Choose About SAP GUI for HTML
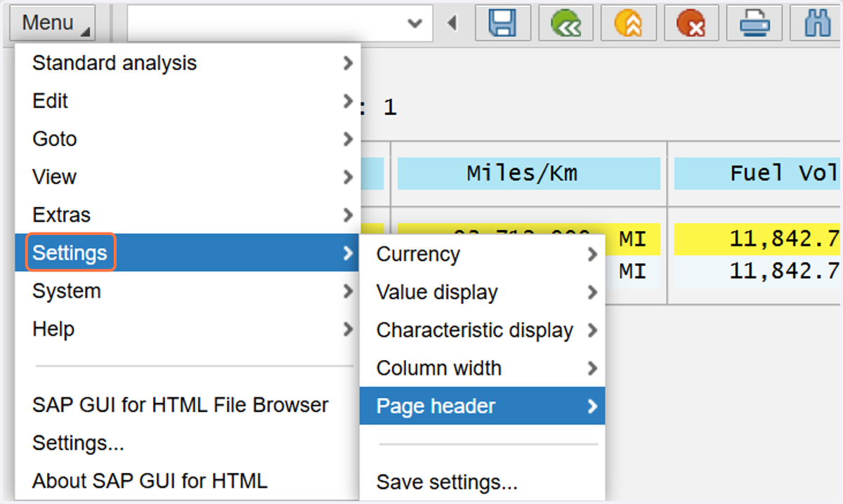Screen dimensions: 843x504 (188, 481)
